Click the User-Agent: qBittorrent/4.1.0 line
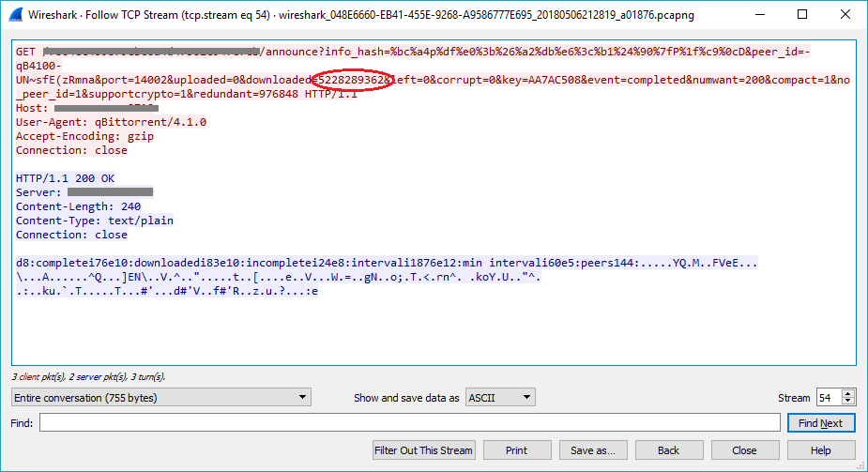This screenshot has height=472, width=868. click(x=111, y=122)
